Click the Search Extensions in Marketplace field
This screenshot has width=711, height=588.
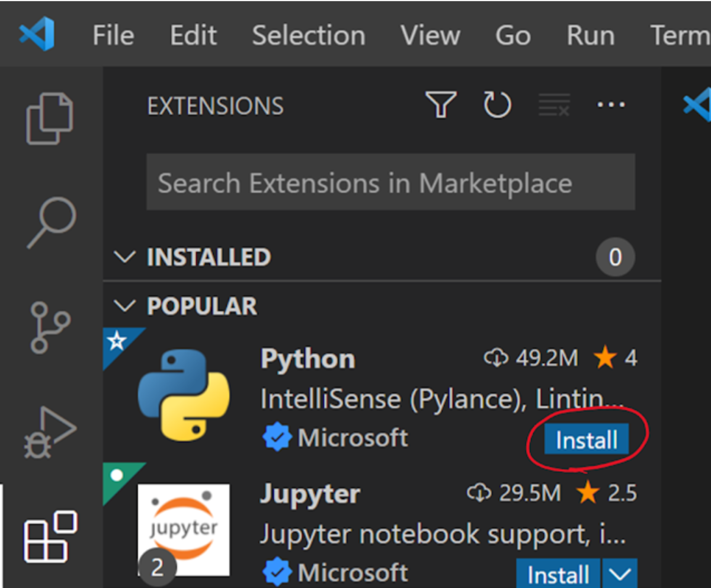390,183
